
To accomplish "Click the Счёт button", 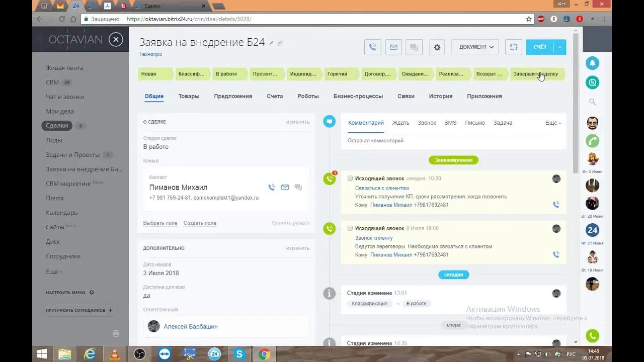I will click(540, 47).
